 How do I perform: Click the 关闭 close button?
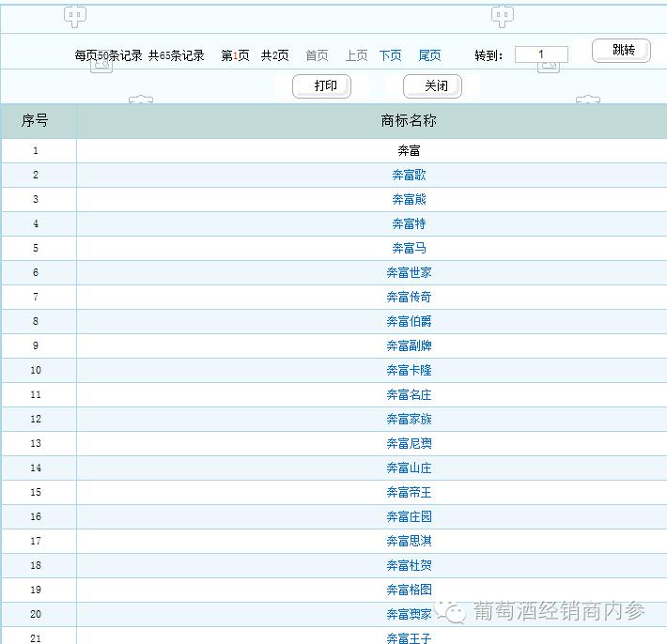[432, 86]
